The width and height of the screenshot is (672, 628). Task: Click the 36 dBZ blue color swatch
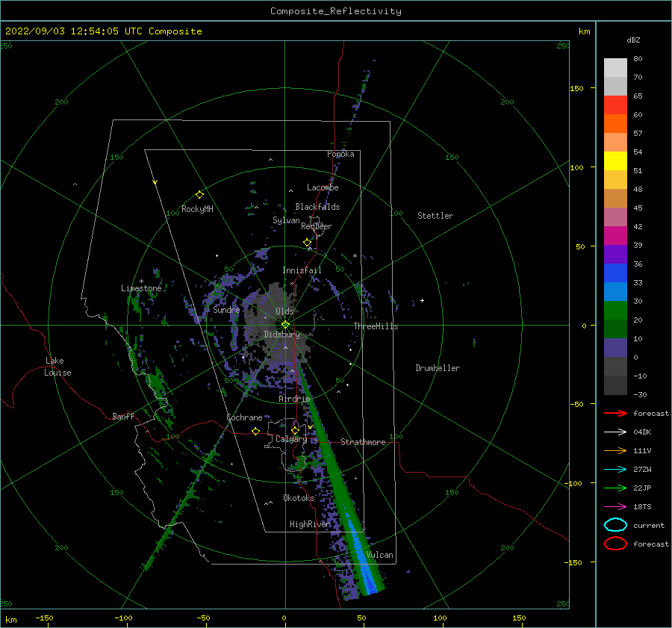coord(615,273)
